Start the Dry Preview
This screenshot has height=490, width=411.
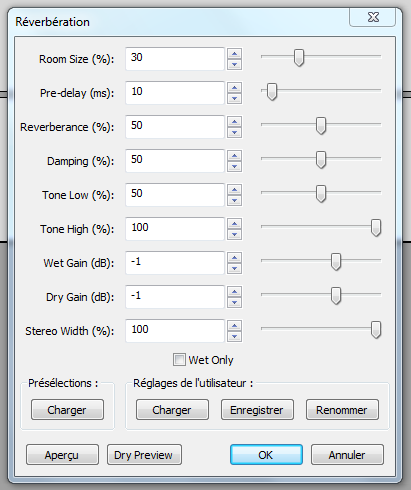pos(144,455)
